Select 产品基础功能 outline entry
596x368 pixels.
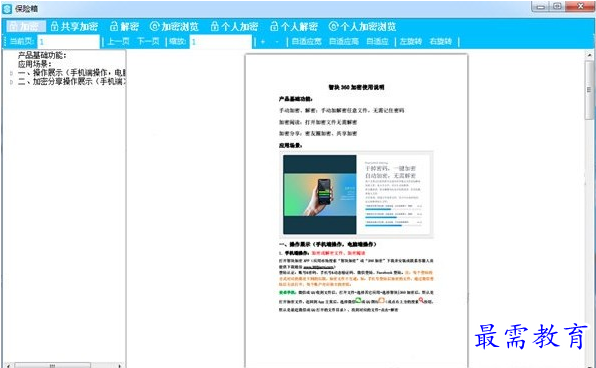[42, 56]
